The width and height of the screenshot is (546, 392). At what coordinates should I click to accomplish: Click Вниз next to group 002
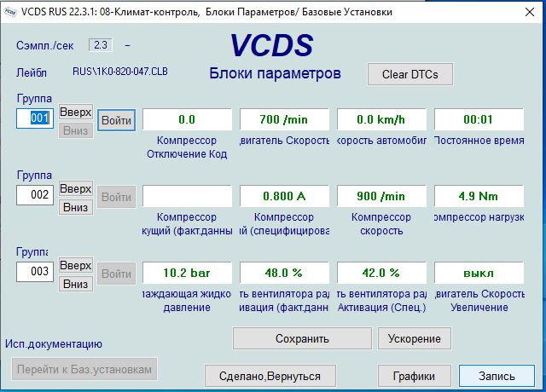coord(76,207)
